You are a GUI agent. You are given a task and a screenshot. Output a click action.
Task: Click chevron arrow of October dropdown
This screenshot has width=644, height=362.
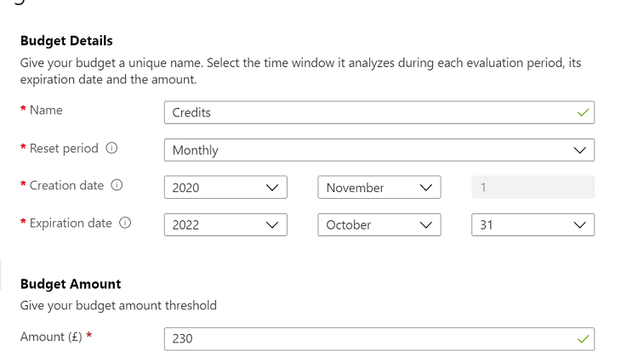tap(426, 225)
